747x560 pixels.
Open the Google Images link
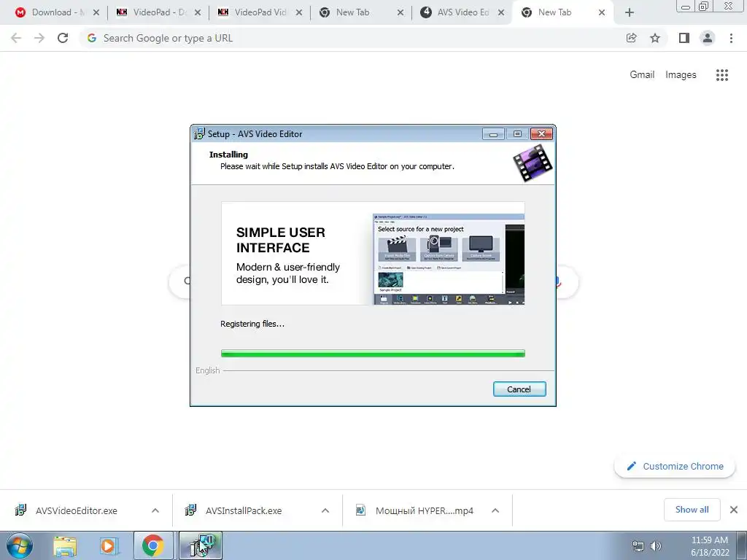pyautogui.click(x=681, y=75)
